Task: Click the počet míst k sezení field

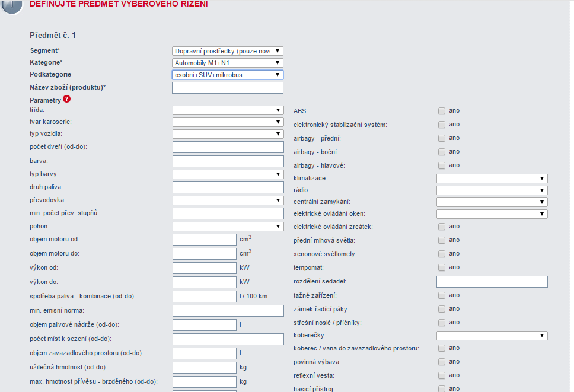Action: (228, 339)
